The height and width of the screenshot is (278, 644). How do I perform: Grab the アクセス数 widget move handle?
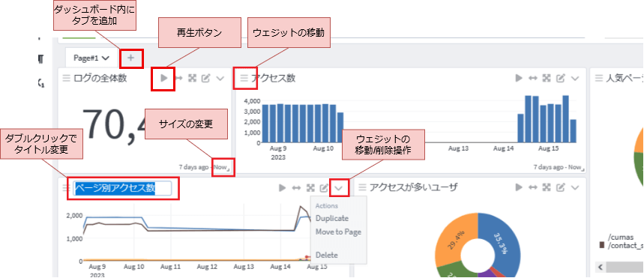[x=244, y=78]
